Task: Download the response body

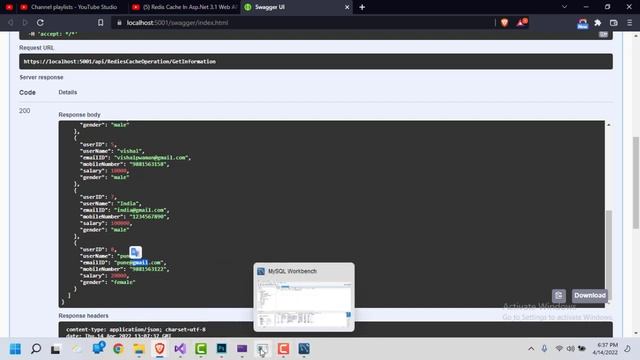Action: [590, 295]
